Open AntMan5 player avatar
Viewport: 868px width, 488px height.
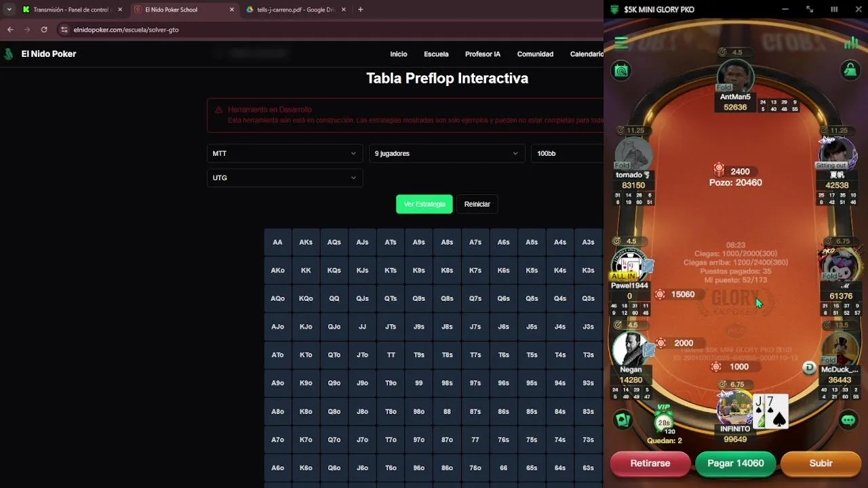[735, 76]
